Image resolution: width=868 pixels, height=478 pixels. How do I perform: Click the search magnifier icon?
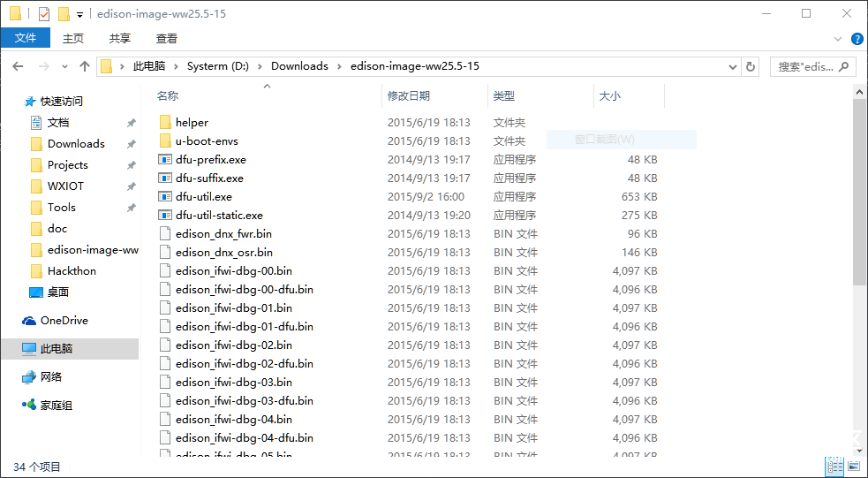pos(843,67)
